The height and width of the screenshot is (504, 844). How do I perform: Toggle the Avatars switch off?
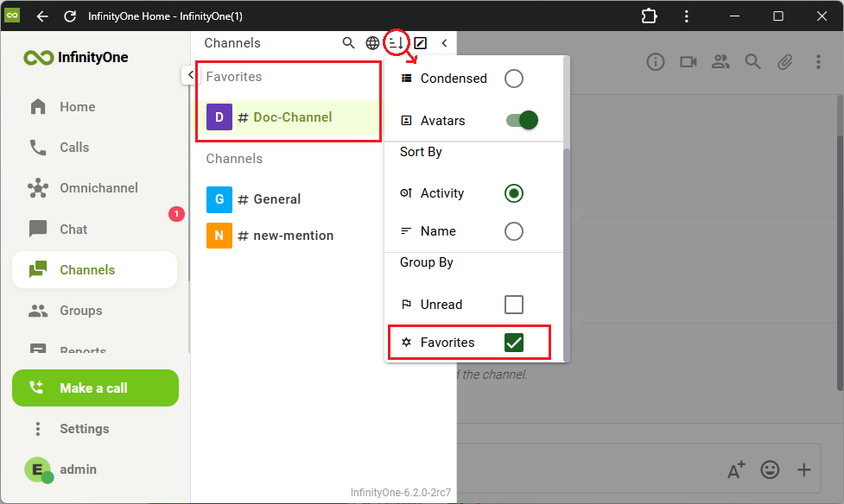pos(522,120)
